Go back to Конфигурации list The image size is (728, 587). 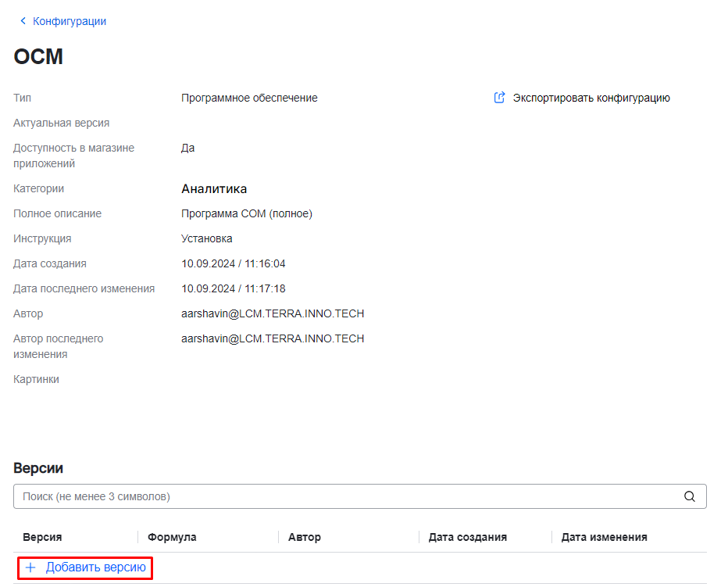point(69,21)
